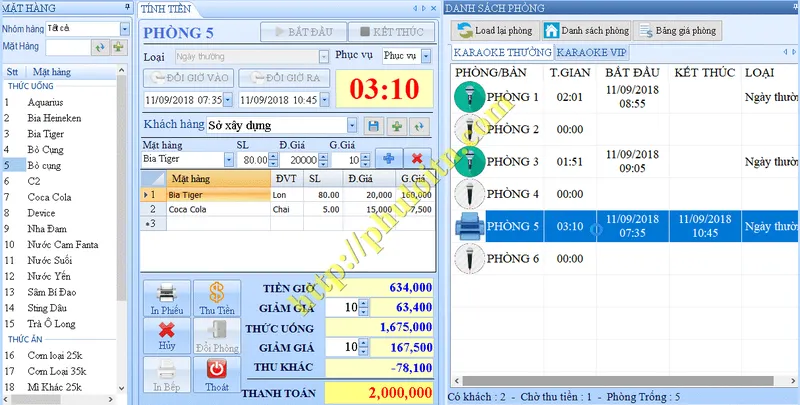Screen dimensions: 800x405
Task: Open end time 10:45 date dropdown
Action: coord(324,100)
